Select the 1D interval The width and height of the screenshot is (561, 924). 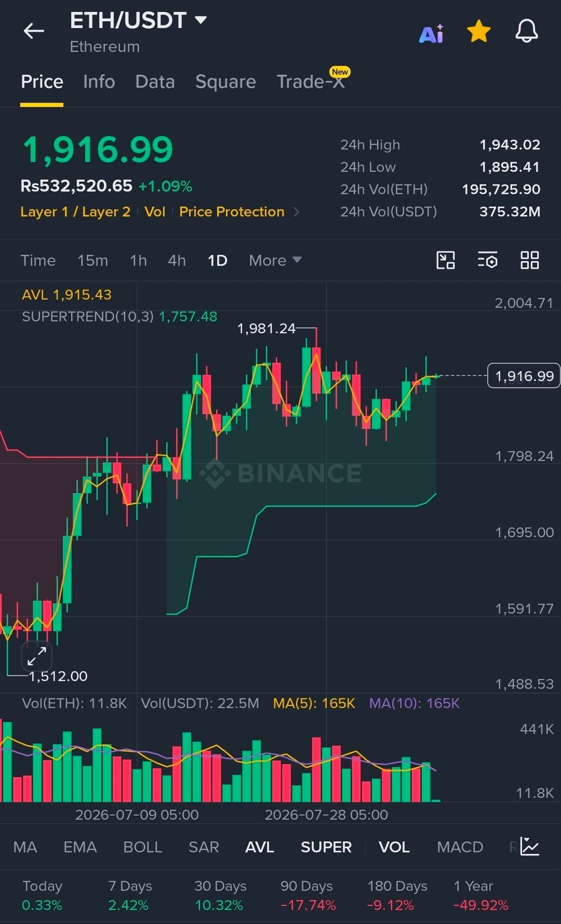tap(218, 260)
